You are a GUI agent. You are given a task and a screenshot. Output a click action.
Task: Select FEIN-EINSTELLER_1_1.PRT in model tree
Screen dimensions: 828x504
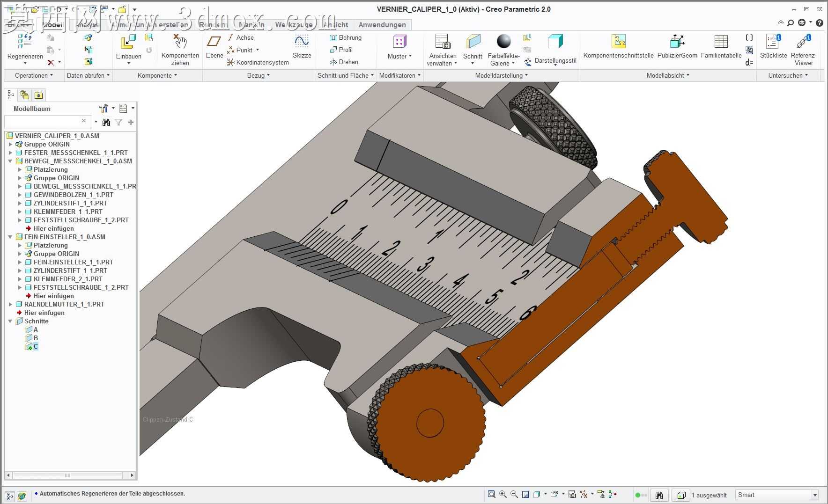point(69,262)
